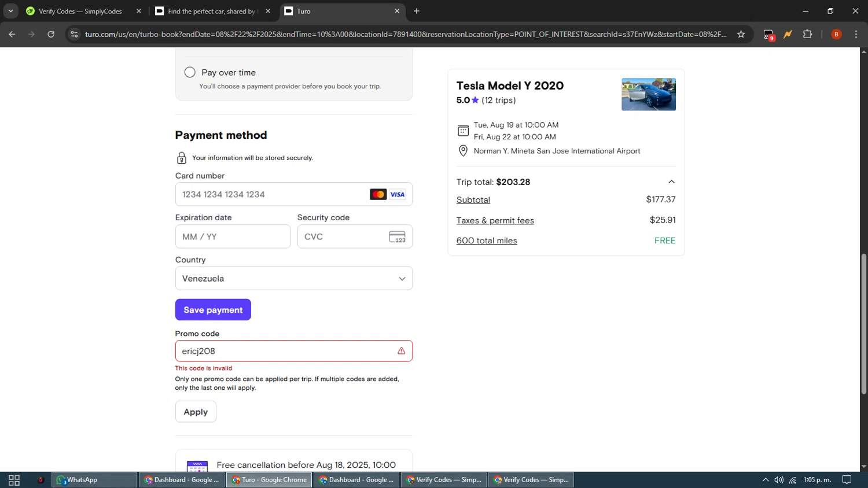Click the lock icon near secure info
The image size is (868, 488).
pos(181,158)
